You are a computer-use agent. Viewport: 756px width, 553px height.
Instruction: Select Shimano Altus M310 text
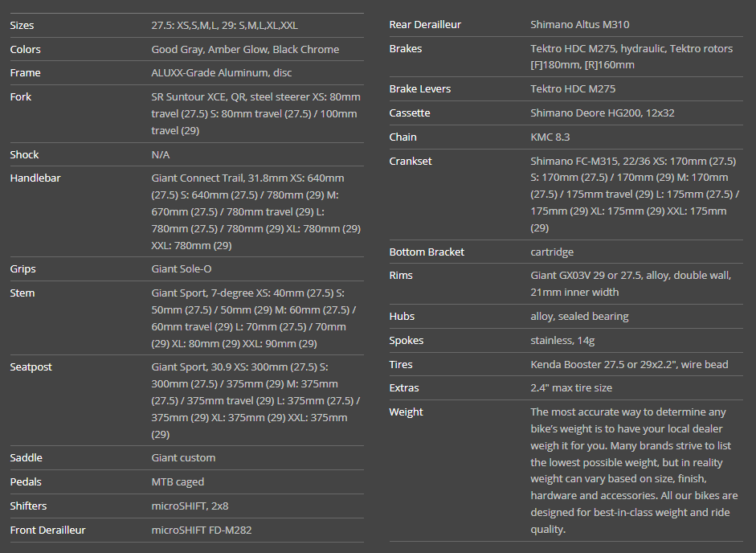point(580,25)
